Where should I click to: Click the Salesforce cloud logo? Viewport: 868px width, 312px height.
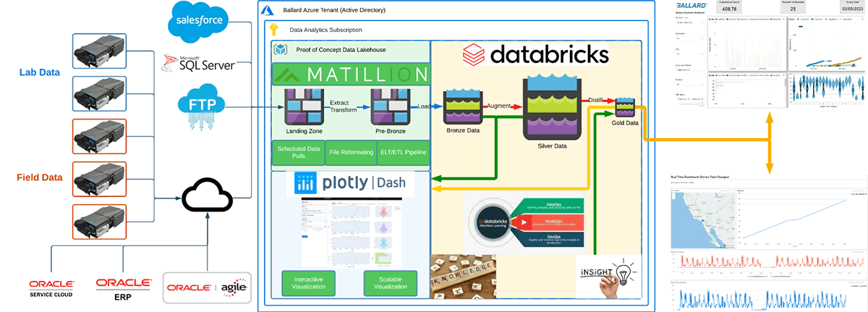tap(197, 22)
